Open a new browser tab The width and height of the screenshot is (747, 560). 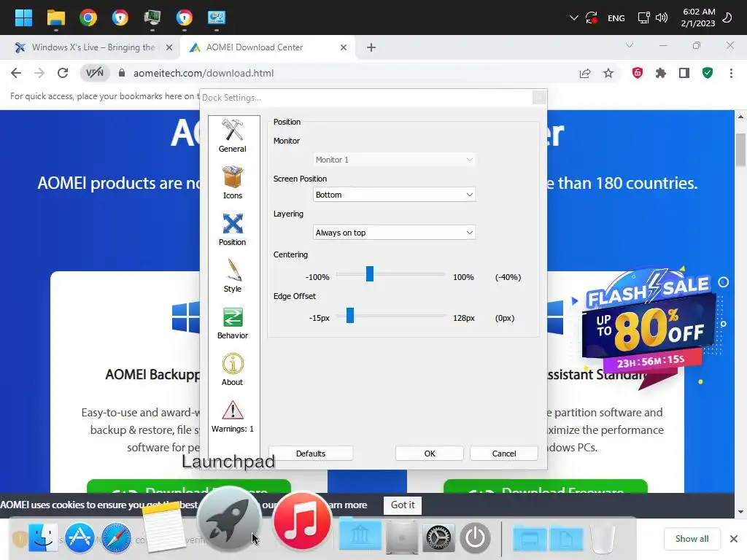pos(371,47)
